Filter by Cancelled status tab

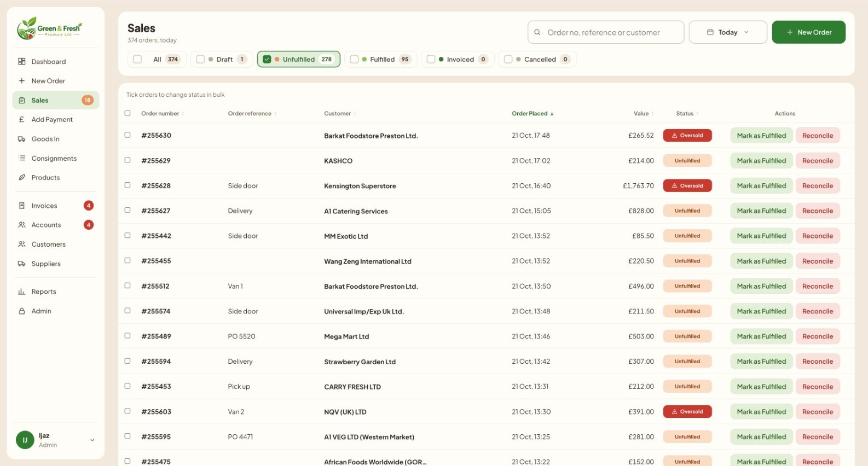[537, 59]
